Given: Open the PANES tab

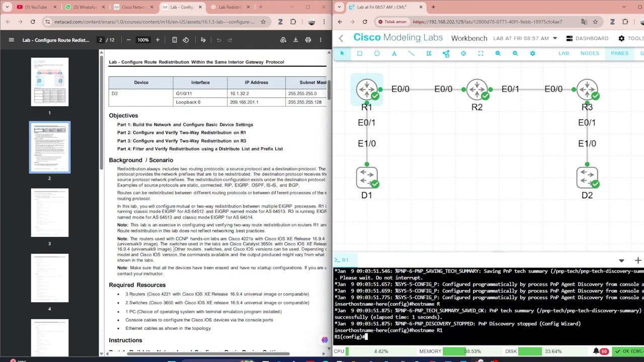Looking at the screenshot, I should pos(619,53).
